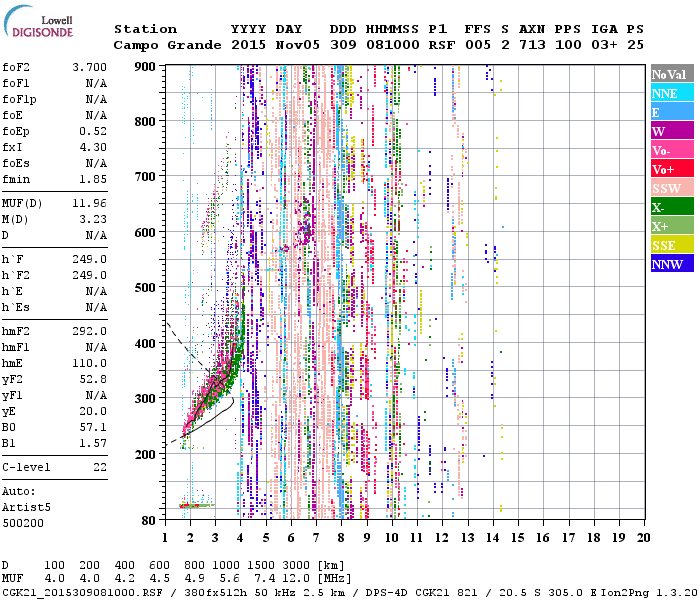Viewport: 700px width, 600px height.
Task: Click the h`F value 249.0
Action: (x=89, y=259)
